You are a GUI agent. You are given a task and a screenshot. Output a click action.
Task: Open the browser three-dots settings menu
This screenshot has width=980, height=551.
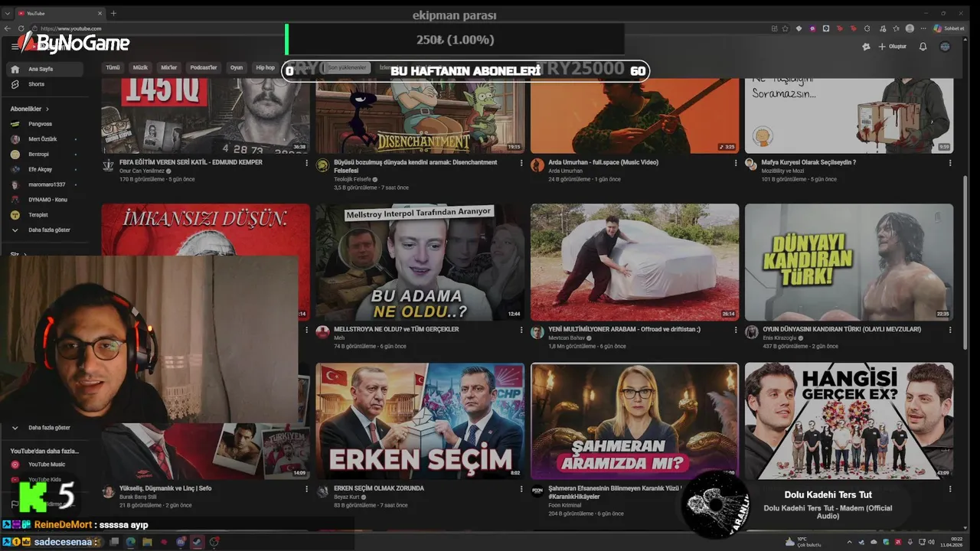point(923,28)
